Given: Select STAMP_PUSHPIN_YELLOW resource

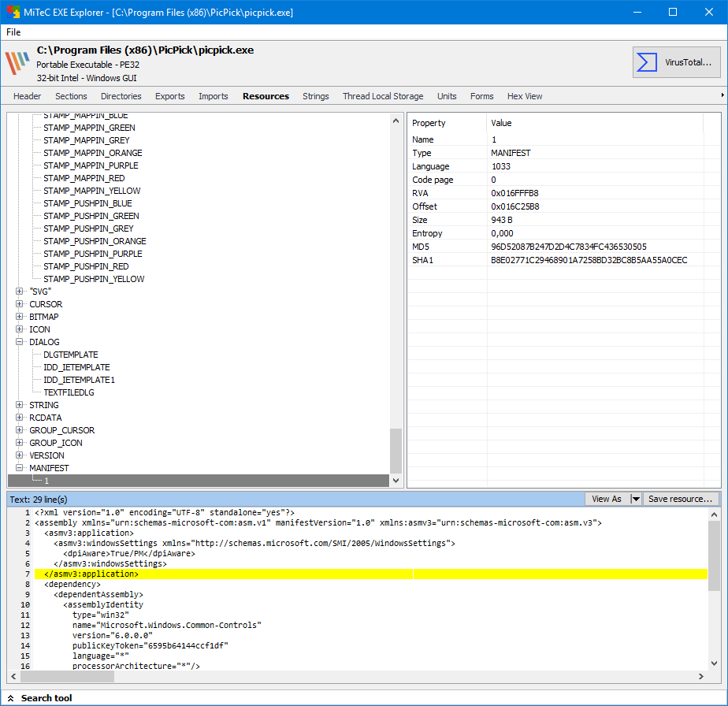Looking at the screenshot, I should tap(94, 279).
